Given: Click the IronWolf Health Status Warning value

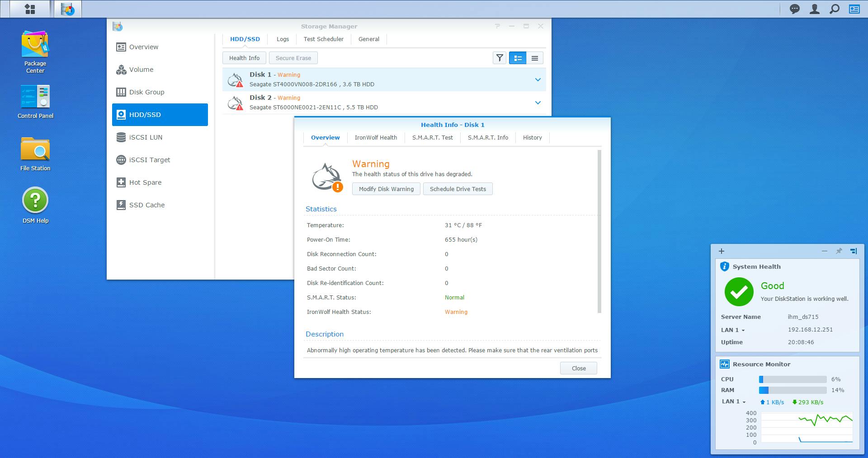Looking at the screenshot, I should click(x=456, y=312).
